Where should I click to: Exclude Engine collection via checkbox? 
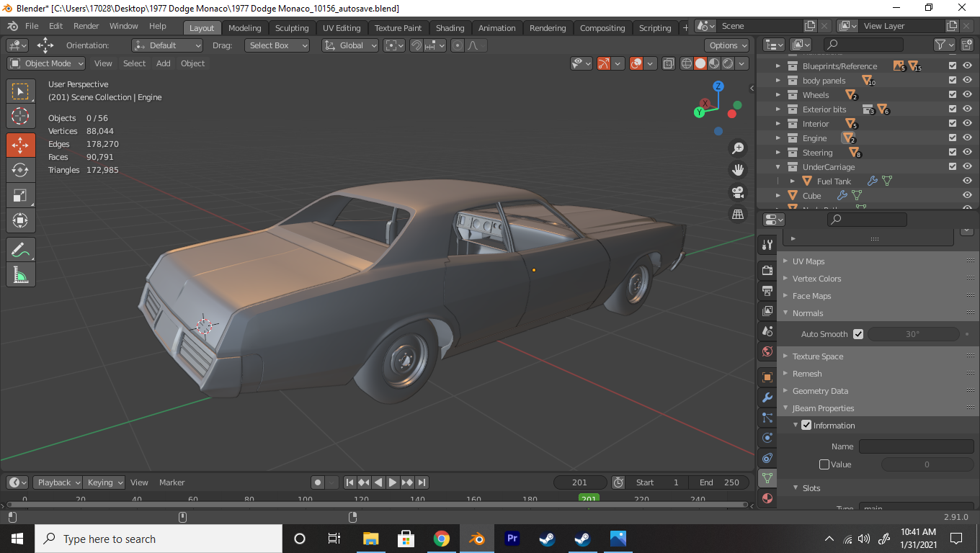[953, 138]
